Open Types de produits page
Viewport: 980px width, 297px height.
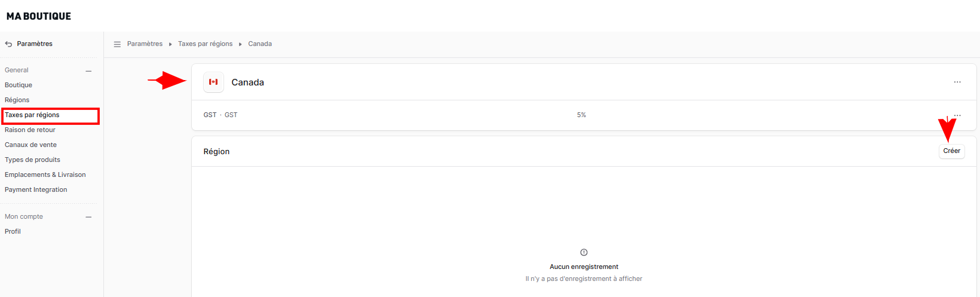click(x=32, y=160)
